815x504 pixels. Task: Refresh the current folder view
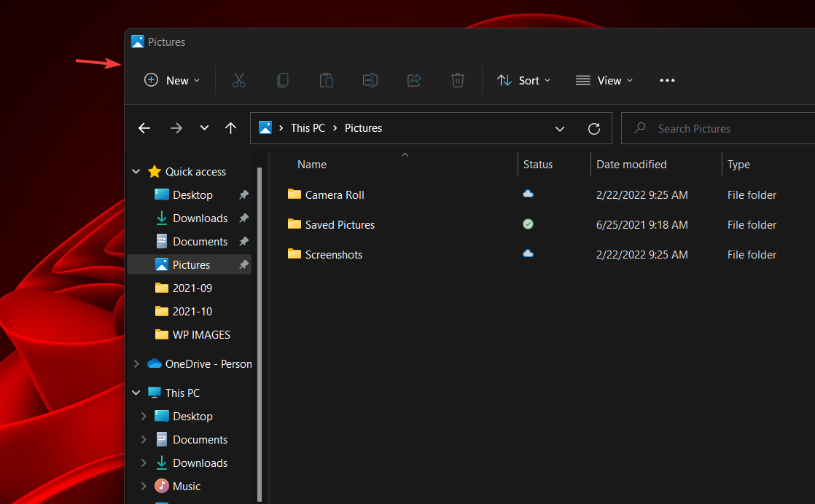593,128
